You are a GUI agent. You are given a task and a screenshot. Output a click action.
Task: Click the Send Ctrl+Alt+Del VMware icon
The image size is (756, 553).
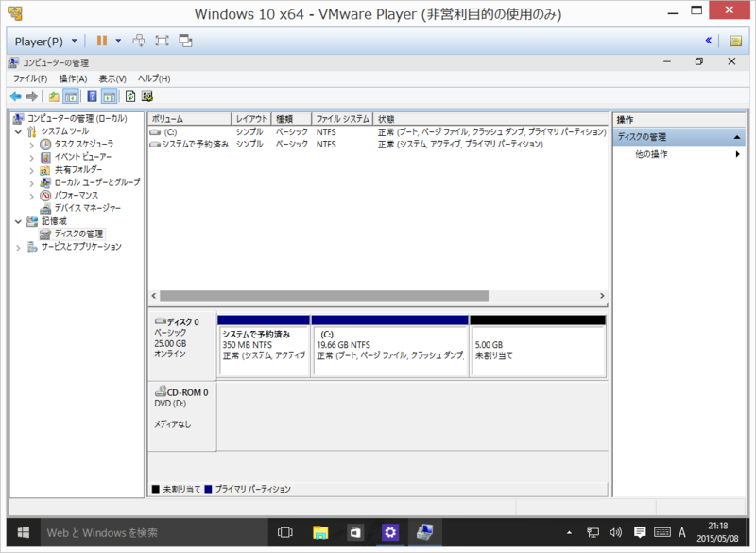click(x=139, y=41)
